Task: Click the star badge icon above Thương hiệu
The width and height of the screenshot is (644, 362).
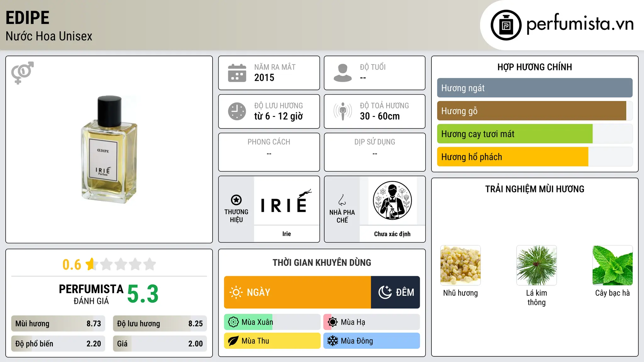Action: pyautogui.click(x=236, y=200)
